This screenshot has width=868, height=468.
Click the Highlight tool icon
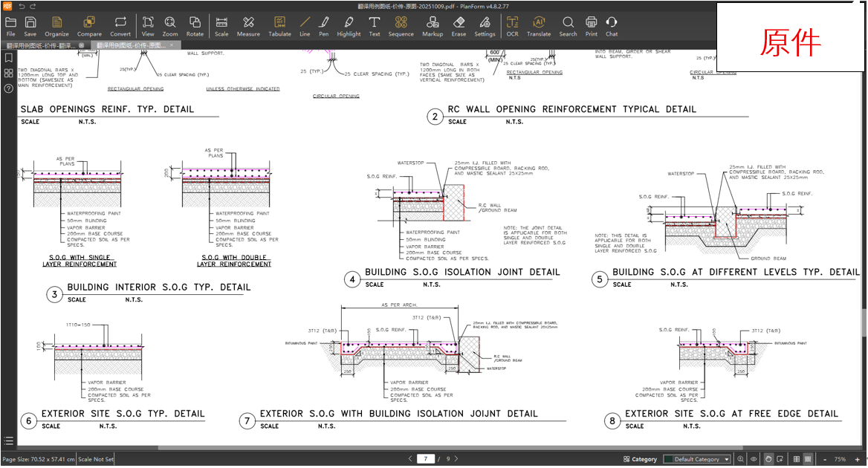coord(349,26)
